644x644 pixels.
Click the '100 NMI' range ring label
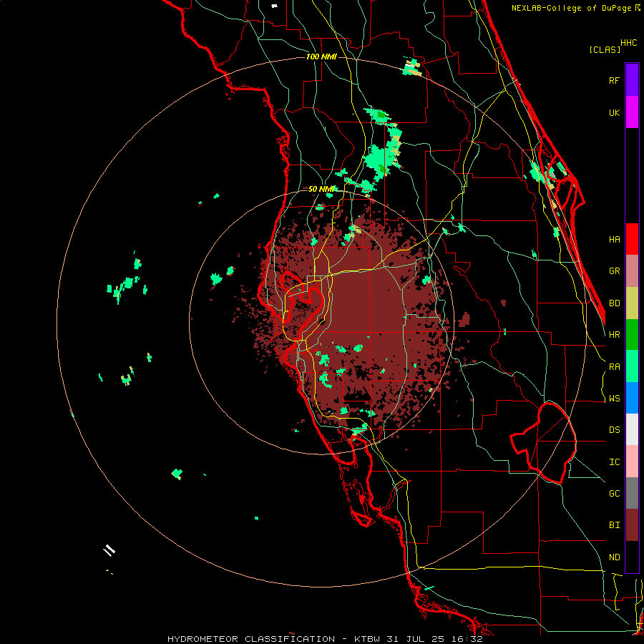tap(321, 57)
